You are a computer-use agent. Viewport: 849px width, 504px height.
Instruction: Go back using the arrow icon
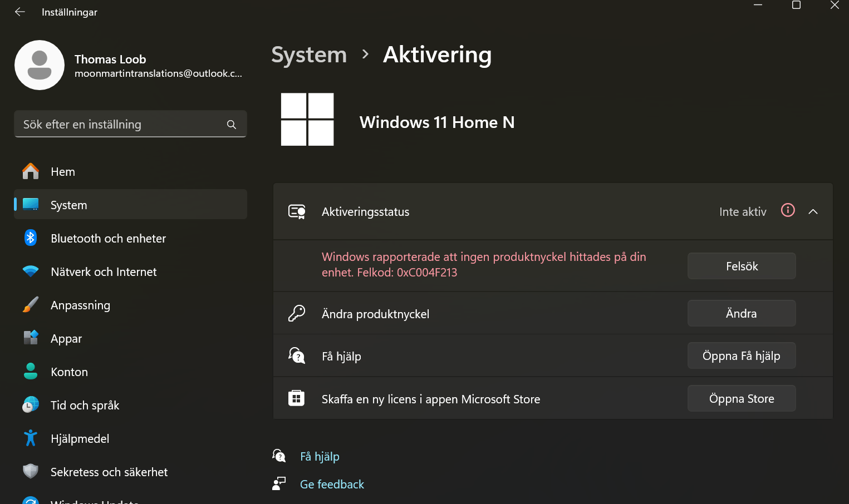20,12
